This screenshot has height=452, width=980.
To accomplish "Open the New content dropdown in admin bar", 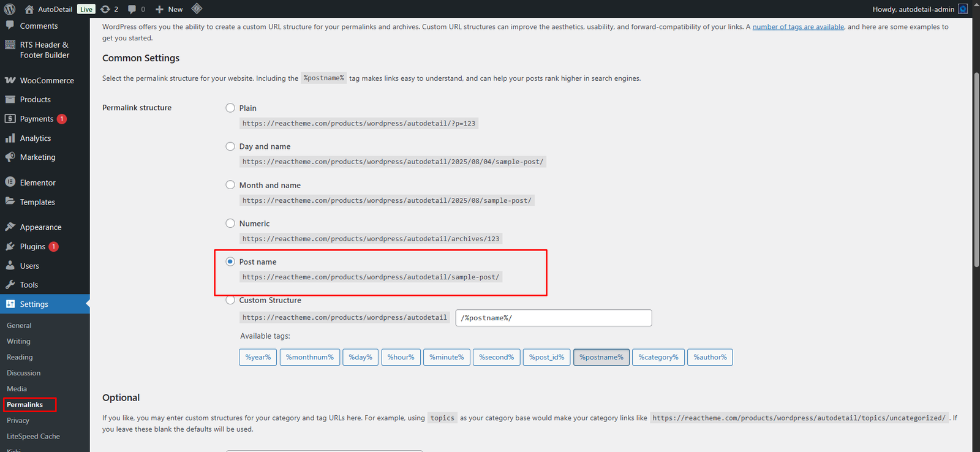I will point(169,9).
